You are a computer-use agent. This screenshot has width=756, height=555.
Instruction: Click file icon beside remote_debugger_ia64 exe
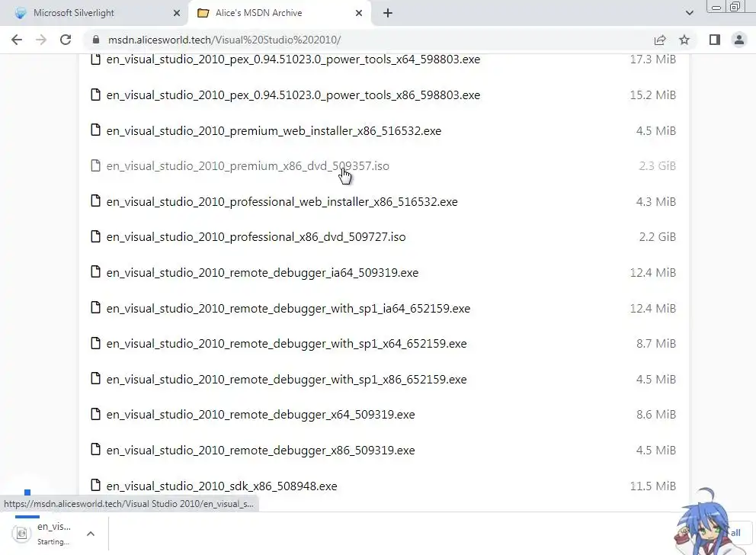(95, 272)
